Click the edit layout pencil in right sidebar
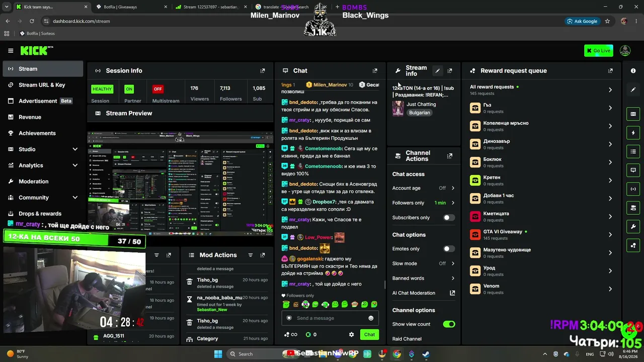The height and width of the screenshot is (362, 644). point(633,89)
